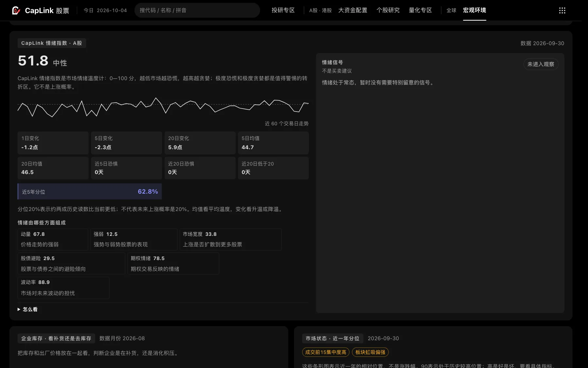588x368 pixels.
Task: Select the 20日均值 46.5 card
Action: [53, 168]
